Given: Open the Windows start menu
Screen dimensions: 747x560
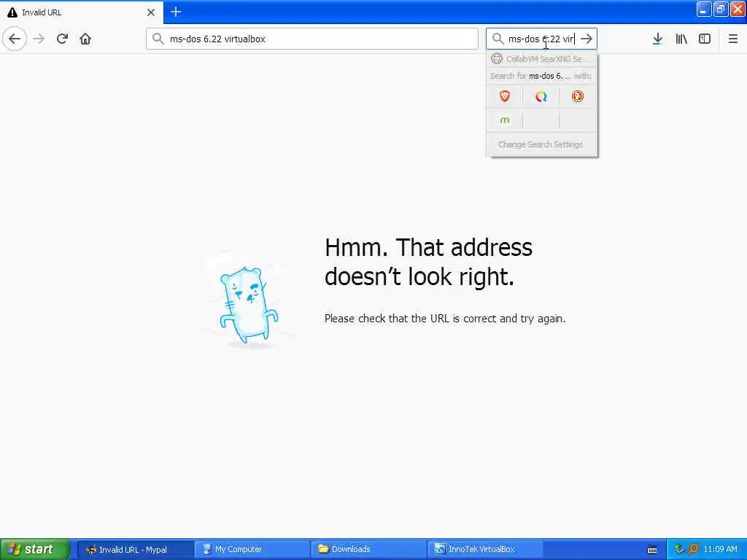Looking at the screenshot, I should [x=35, y=549].
